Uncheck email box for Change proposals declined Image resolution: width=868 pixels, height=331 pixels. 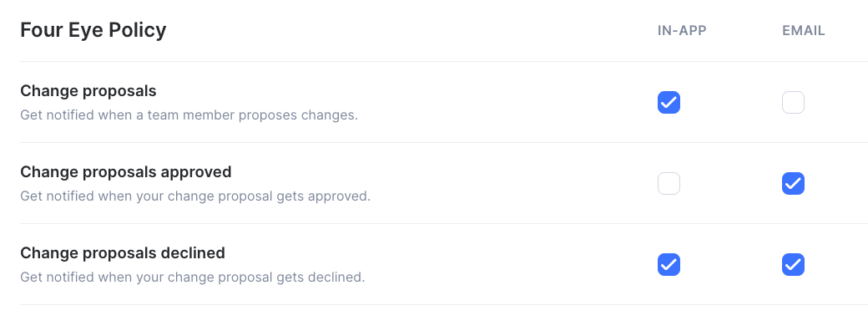(x=793, y=264)
